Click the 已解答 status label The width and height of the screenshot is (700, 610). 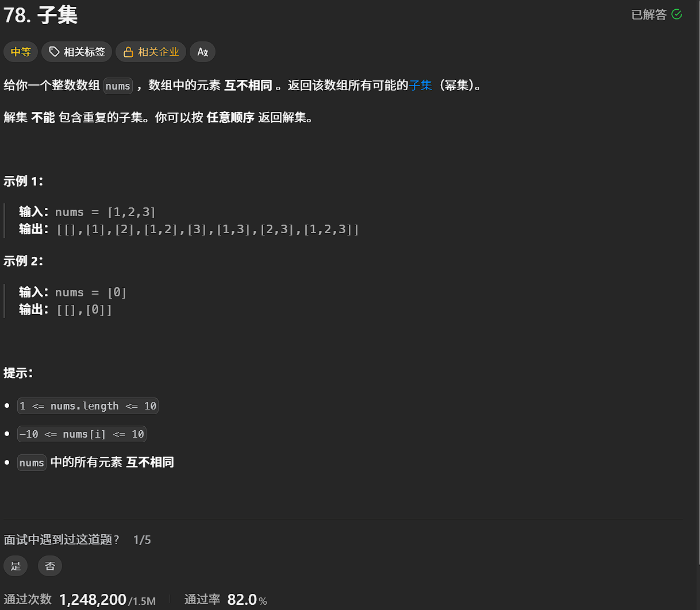point(649,14)
